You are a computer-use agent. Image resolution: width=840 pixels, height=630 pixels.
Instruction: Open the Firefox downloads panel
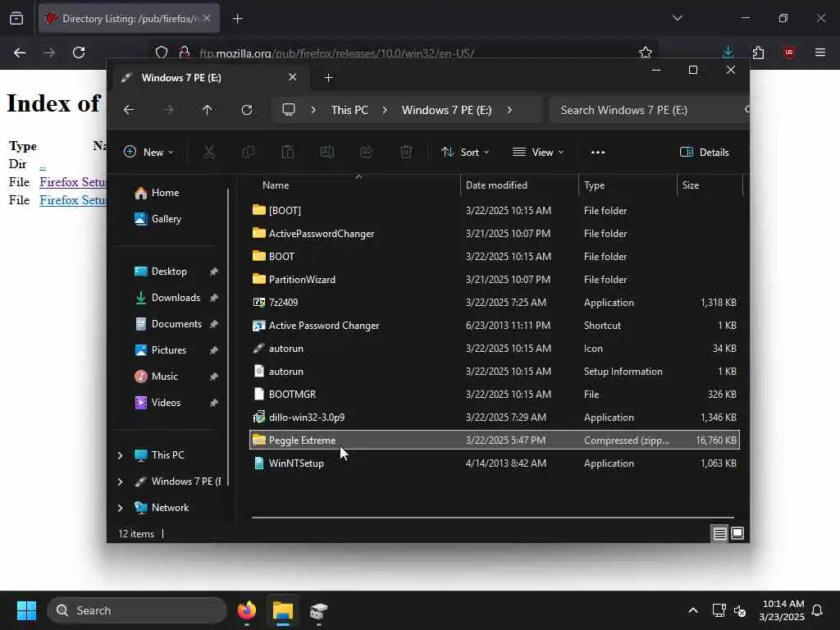point(728,52)
